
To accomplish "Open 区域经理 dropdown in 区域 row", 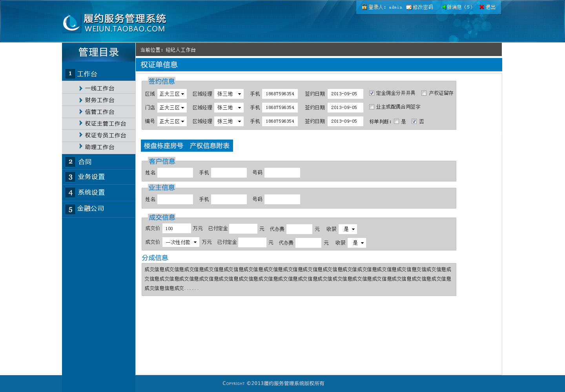I will click(229, 94).
